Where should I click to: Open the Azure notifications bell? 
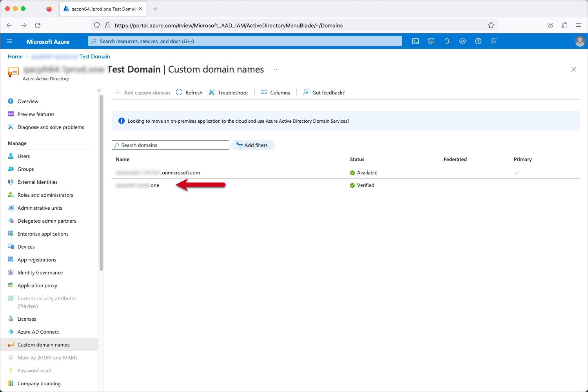click(x=447, y=41)
